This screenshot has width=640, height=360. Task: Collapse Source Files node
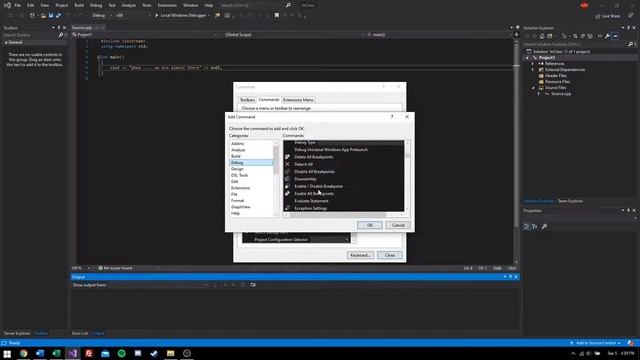[x=533, y=88]
